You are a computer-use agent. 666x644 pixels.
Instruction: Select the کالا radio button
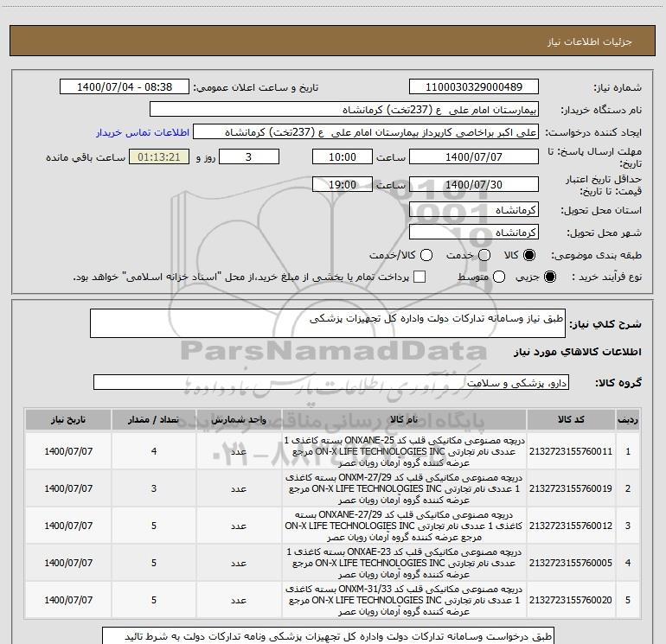click(x=529, y=255)
